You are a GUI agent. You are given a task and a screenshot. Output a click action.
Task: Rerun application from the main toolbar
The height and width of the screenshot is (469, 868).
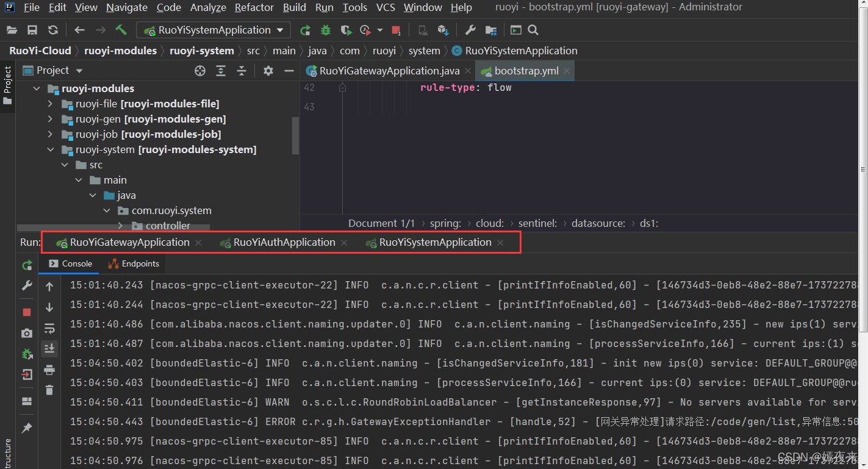pos(306,30)
